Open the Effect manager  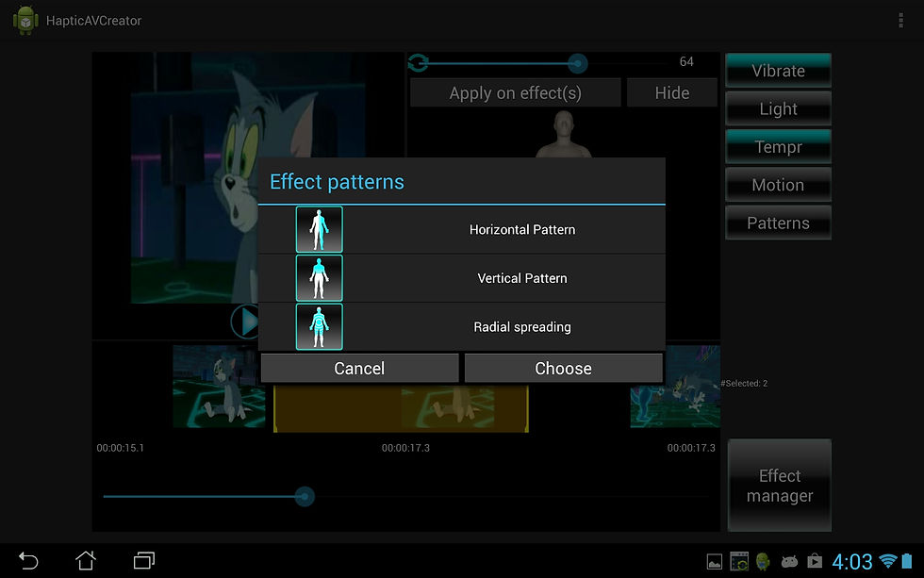pyautogui.click(x=779, y=486)
